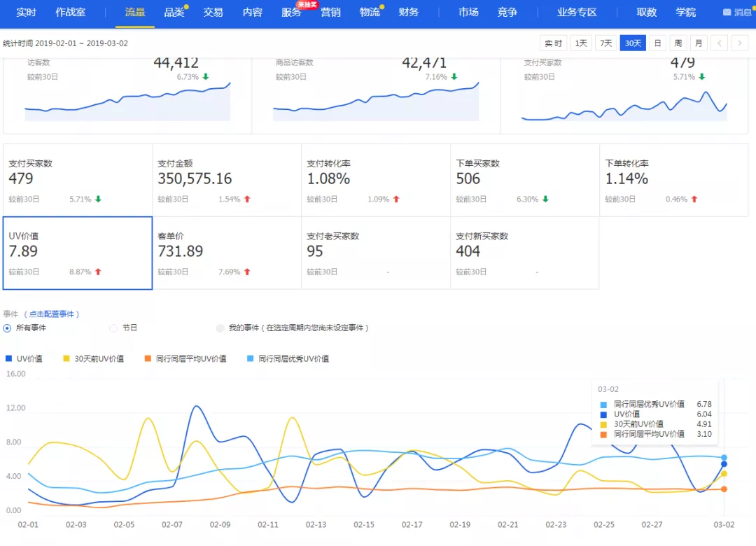Click the next period arrow button
The image size is (756, 546).
(x=740, y=43)
